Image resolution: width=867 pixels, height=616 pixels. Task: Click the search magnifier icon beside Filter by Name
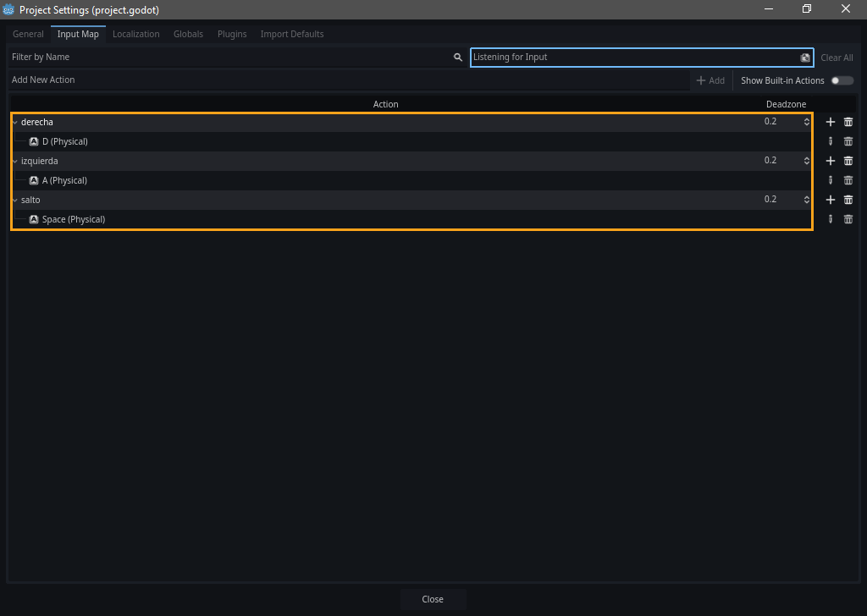pos(458,58)
